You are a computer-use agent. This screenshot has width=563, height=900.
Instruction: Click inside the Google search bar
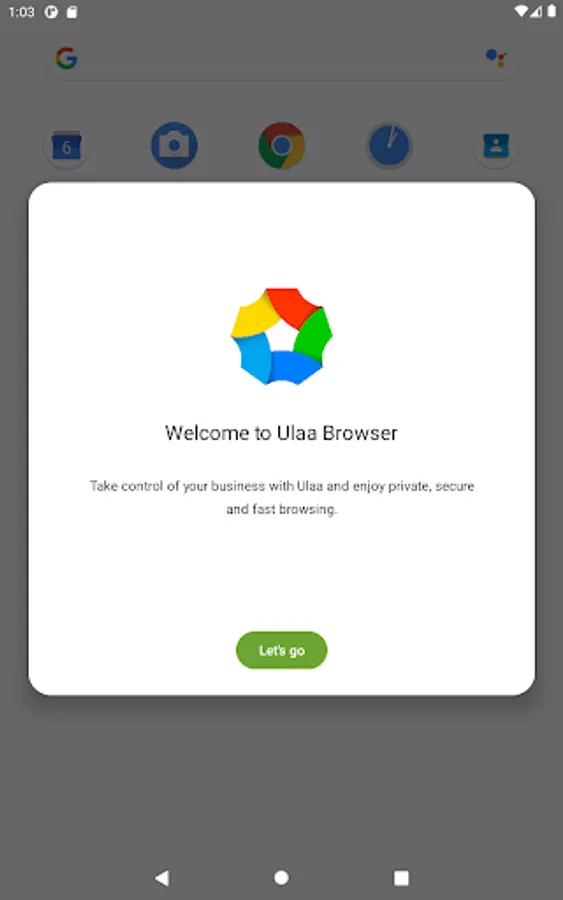tap(281, 58)
